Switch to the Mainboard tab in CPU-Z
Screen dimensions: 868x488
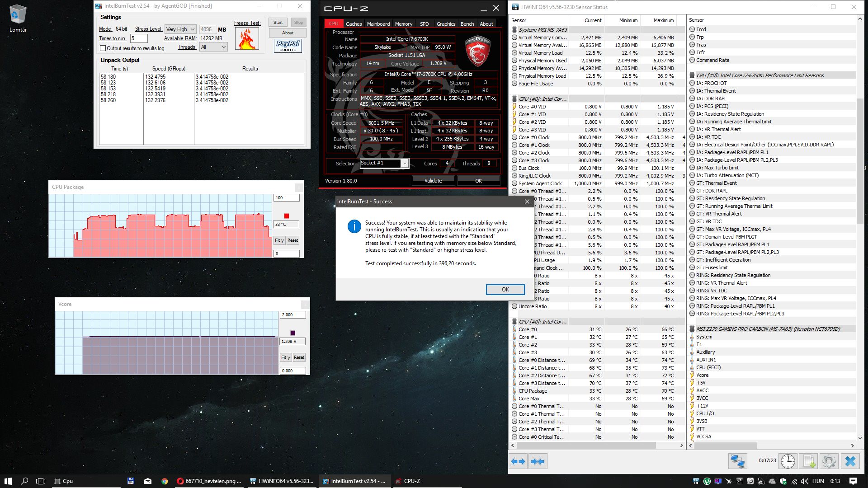coord(378,24)
